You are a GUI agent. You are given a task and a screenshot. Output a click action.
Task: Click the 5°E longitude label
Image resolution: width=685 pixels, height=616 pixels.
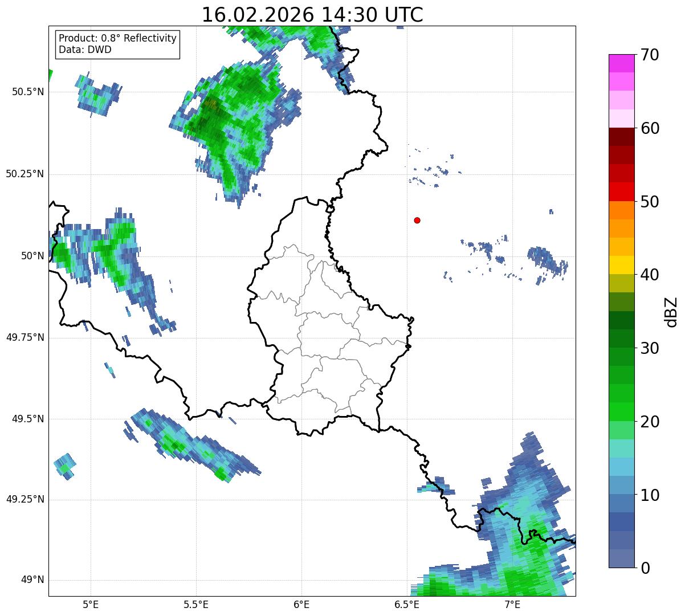[91, 604]
